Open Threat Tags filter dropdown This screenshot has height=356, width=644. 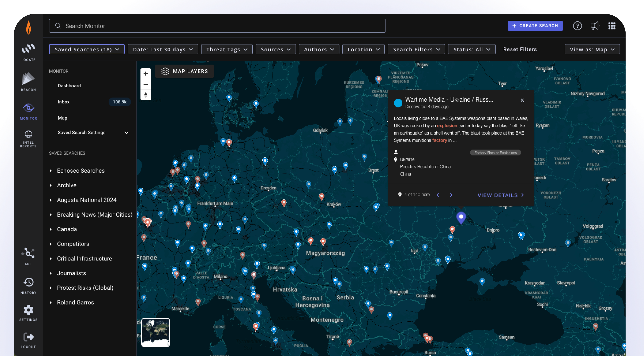227,49
